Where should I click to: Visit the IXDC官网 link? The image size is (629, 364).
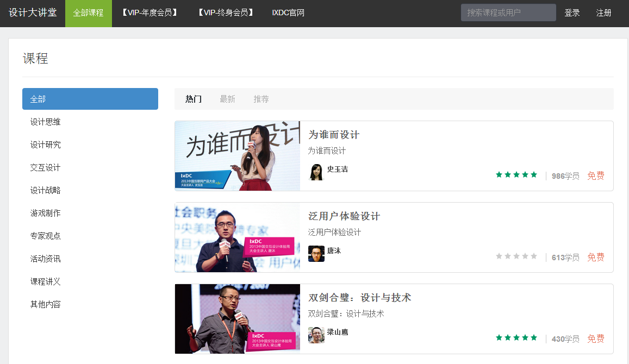pos(288,13)
